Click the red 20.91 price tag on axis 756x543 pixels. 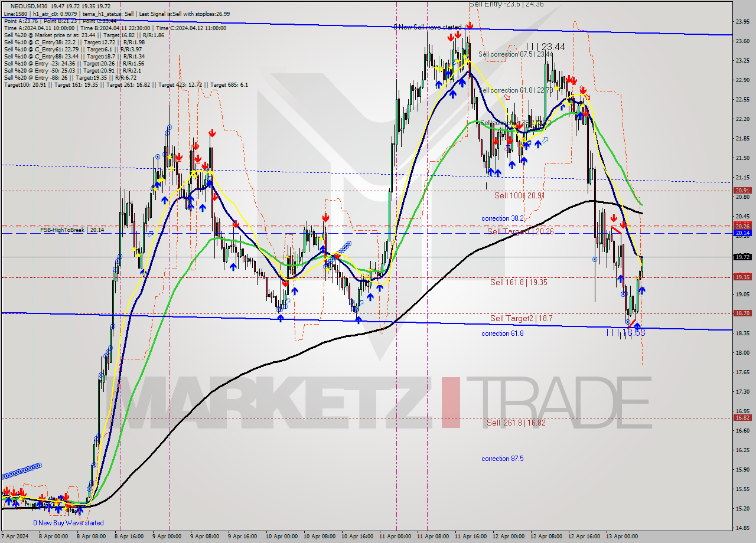742,191
